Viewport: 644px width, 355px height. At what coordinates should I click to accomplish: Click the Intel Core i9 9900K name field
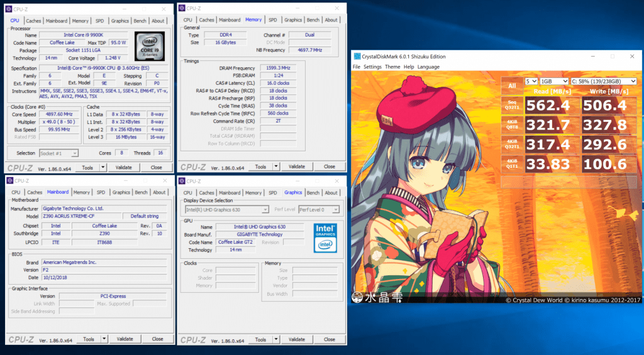(84, 35)
